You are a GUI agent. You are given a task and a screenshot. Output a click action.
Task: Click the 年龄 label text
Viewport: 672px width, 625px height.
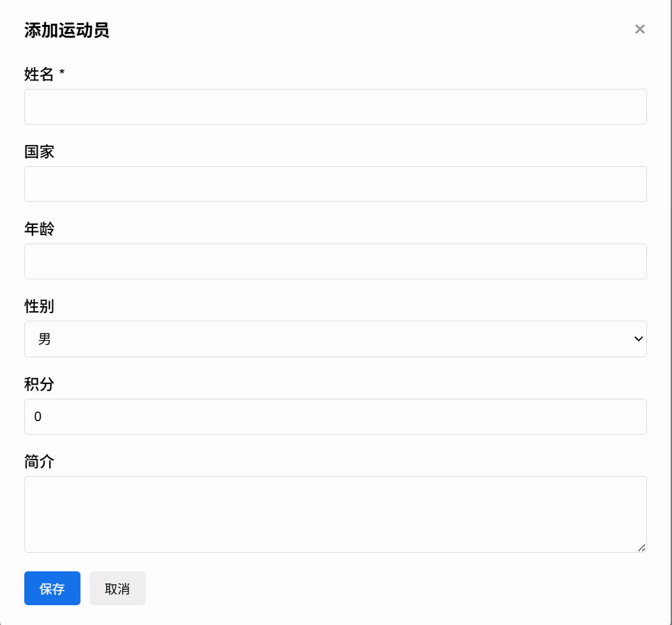click(39, 229)
